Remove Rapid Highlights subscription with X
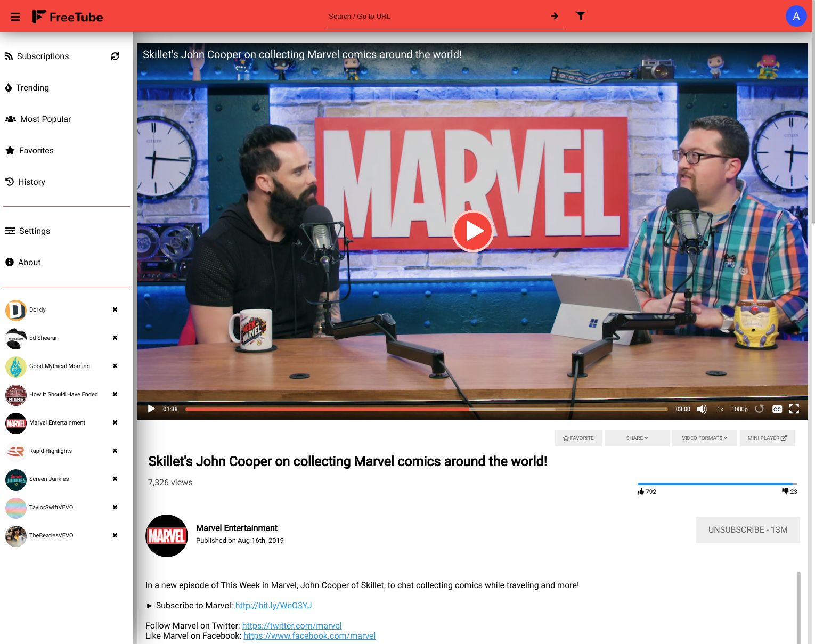 (x=115, y=451)
